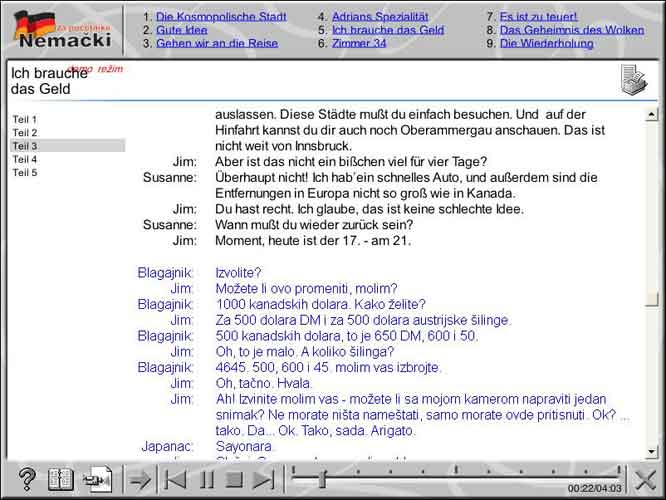The height and width of the screenshot is (500, 666).
Task: Click the document export icon in bottom toolbar
Action: click(98, 480)
